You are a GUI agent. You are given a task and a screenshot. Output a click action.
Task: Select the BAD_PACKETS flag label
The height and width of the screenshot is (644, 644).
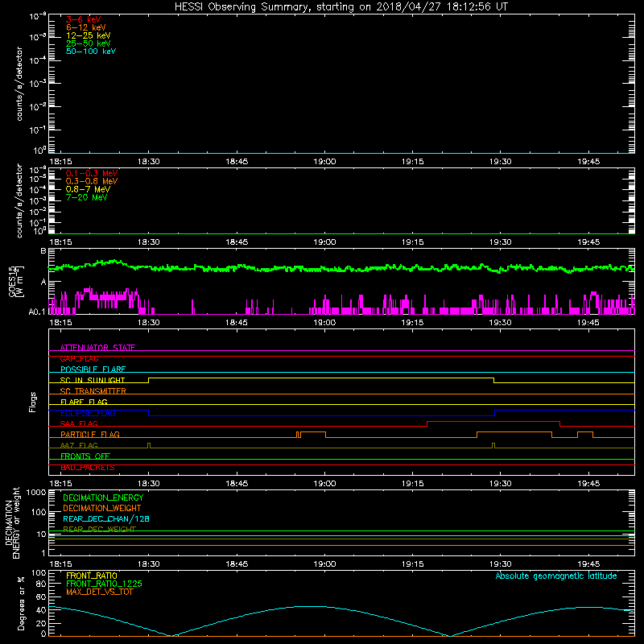pyautogui.click(x=88, y=467)
